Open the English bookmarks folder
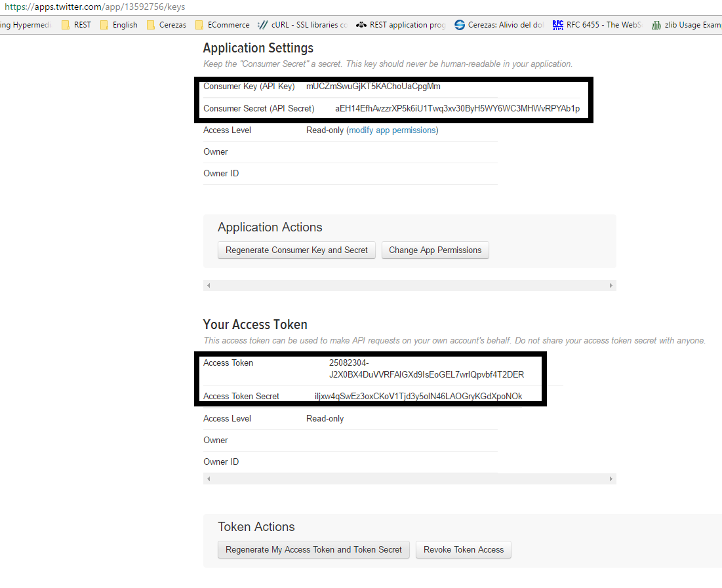The width and height of the screenshot is (722, 588). [x=119, y=25]
